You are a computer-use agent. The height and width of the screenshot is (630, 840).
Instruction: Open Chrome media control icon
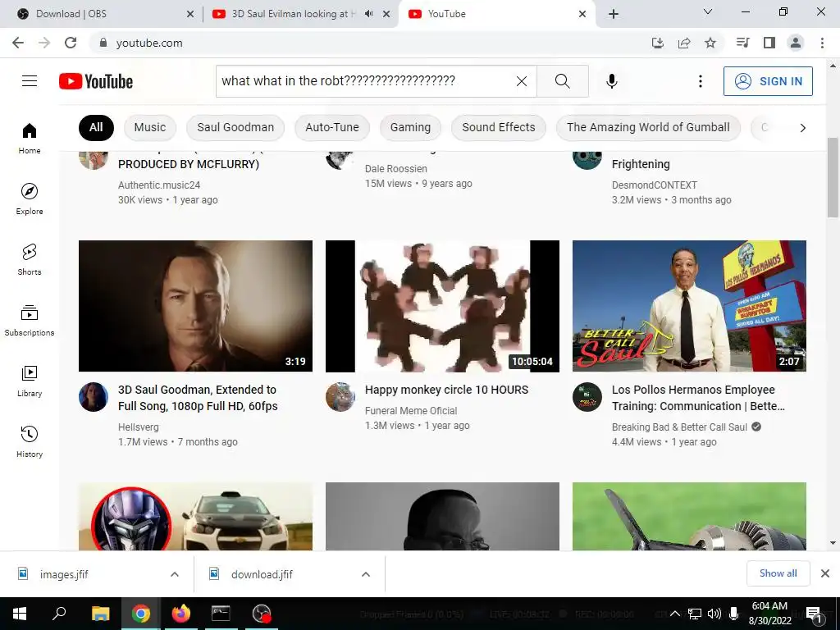742,43
